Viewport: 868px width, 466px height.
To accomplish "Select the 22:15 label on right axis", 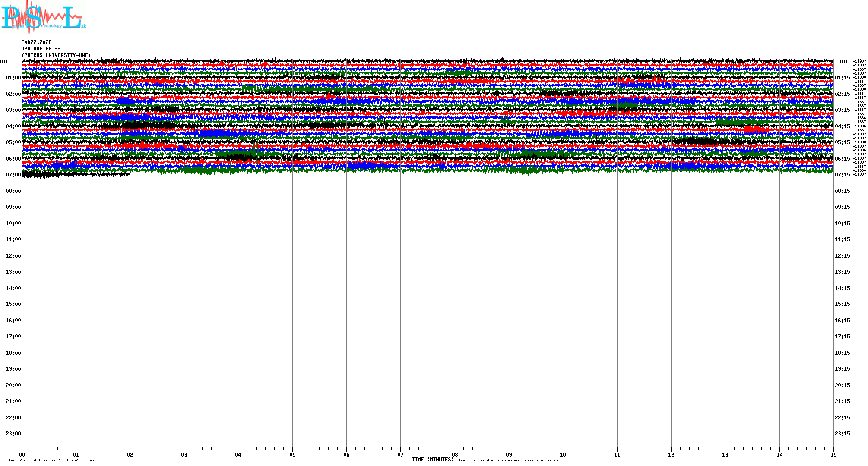I will pyautogui.click(x=842, y=418).
